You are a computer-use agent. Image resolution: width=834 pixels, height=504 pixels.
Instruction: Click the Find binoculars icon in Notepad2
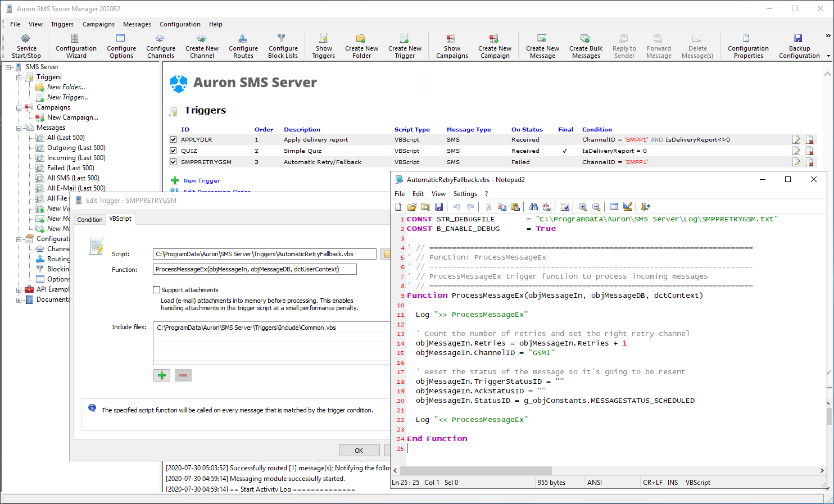[533, 207]
